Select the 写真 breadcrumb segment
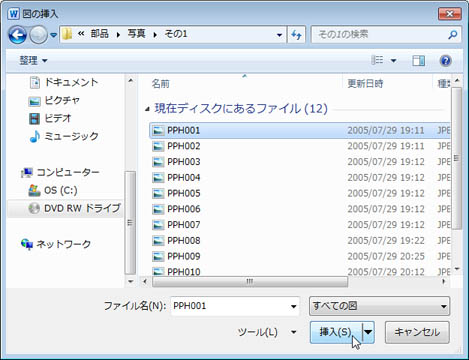 [x=136, y=34]
